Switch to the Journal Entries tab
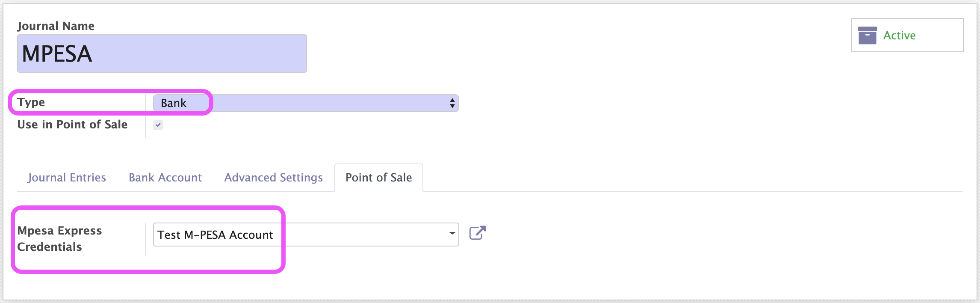The image size is (980, 303). (x=67, y=178)
